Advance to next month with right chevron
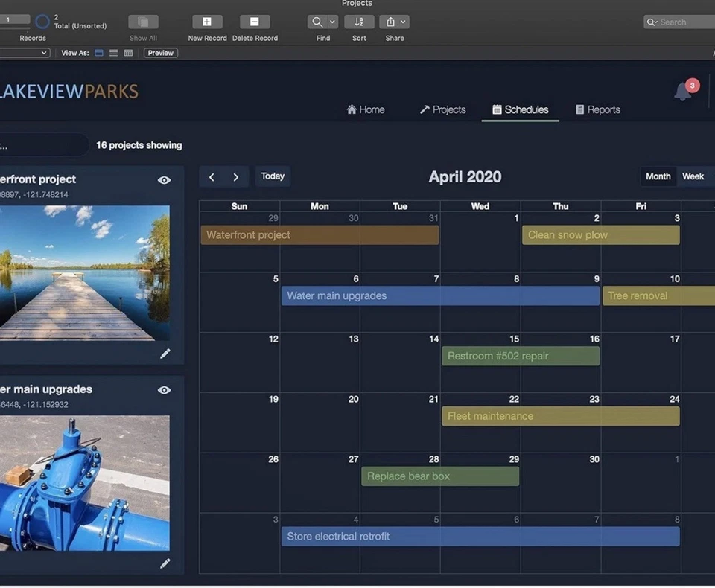This screenshot has width=715, height=588. pos(235,176)
